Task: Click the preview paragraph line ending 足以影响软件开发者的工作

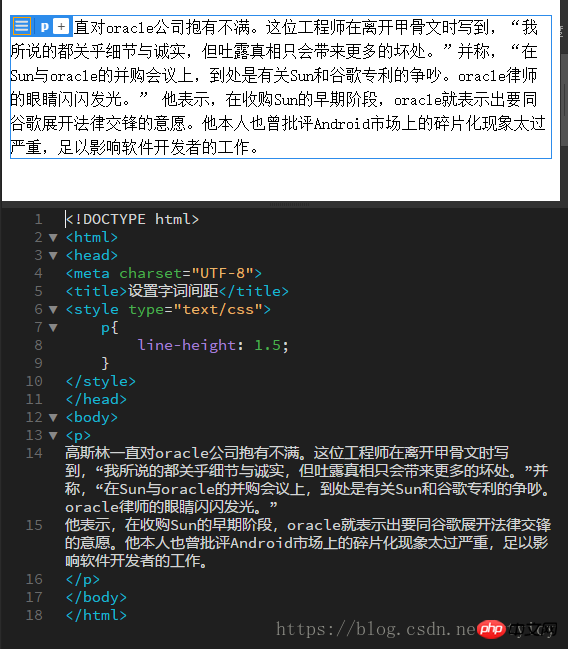Action: [x=135, y=147]
